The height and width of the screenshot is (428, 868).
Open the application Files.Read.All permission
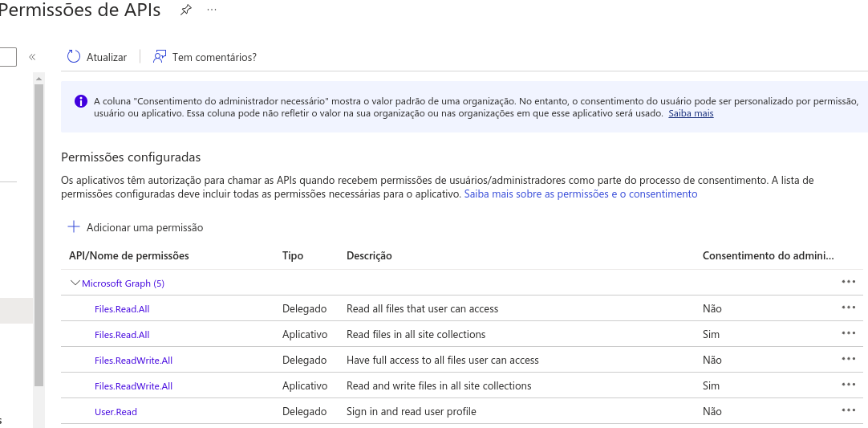(x=122, y=335)
